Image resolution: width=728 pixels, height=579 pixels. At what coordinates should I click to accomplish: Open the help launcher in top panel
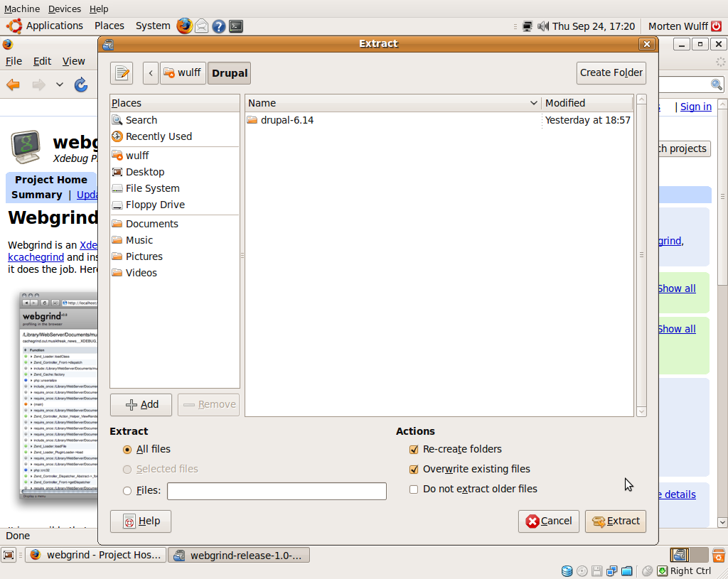point(219,26)
